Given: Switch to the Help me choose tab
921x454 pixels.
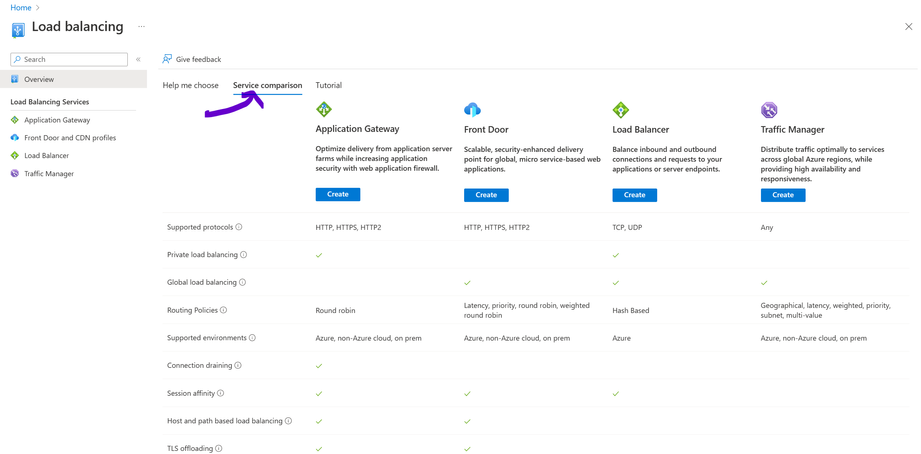Looking at the screenshot, I should [190, 85].
